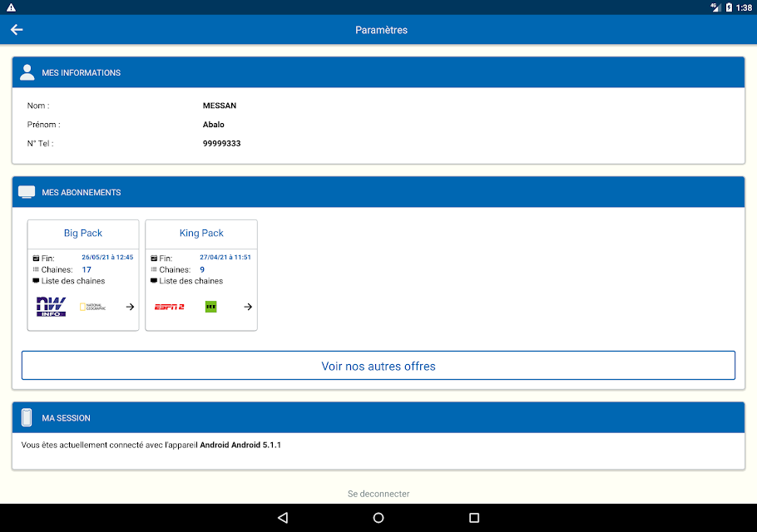
Task: Open Liste des chaines in Big Pack
Action: click(73, 281)
